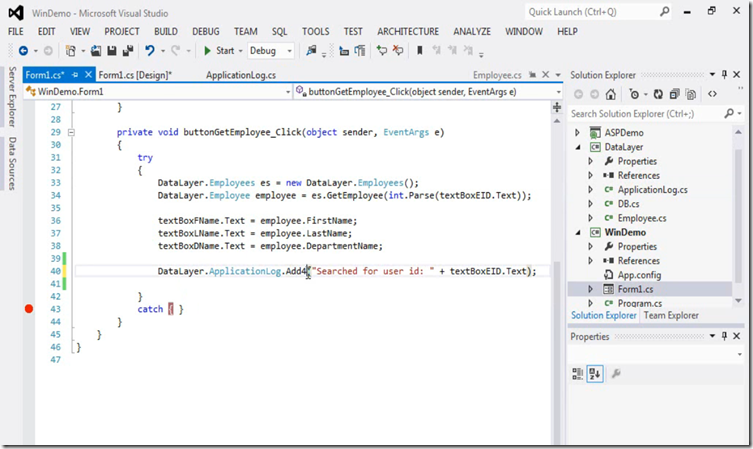Click the Pending Changes Filter clock icon
This screenshot has width=753, height=449.
[634, 94]
